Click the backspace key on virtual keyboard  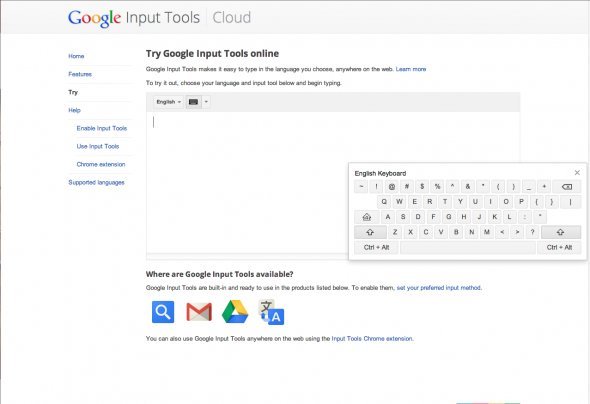tap(566, 187)
